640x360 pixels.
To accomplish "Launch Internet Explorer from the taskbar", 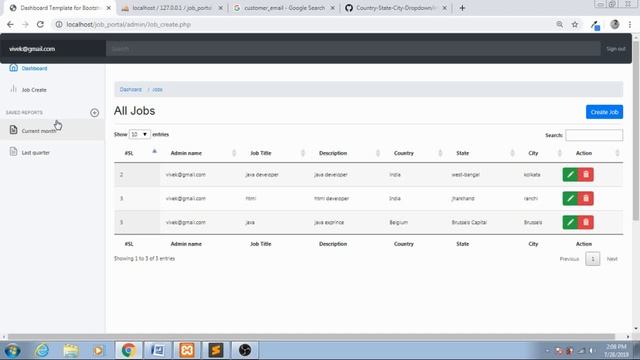I will [42, 350].
